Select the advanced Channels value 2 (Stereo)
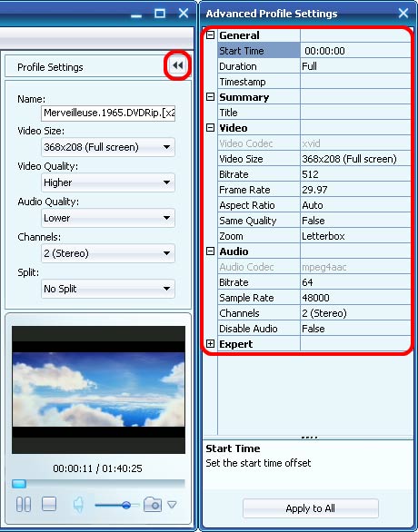Image resolution: width=418 pixels, height=532 pixels. tap(355, 313)
